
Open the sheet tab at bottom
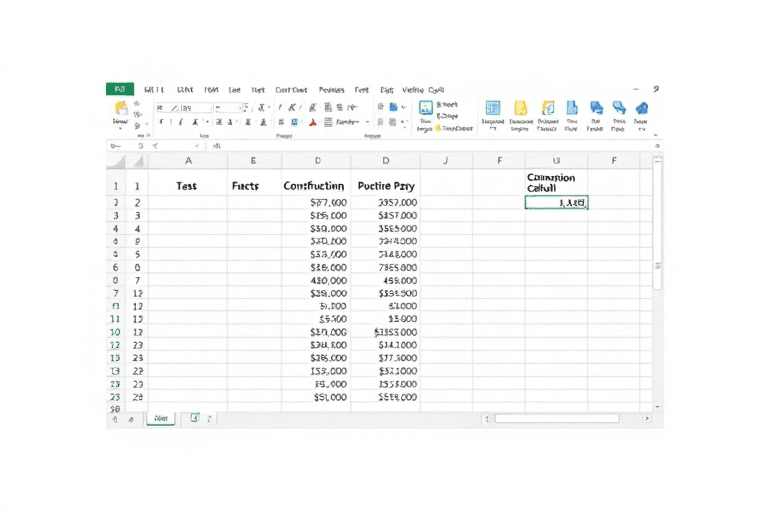point(160,419)
